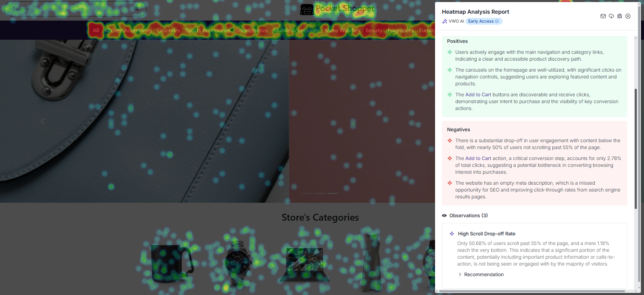Click the carousel previous arrow

click(x=43, y=121)
